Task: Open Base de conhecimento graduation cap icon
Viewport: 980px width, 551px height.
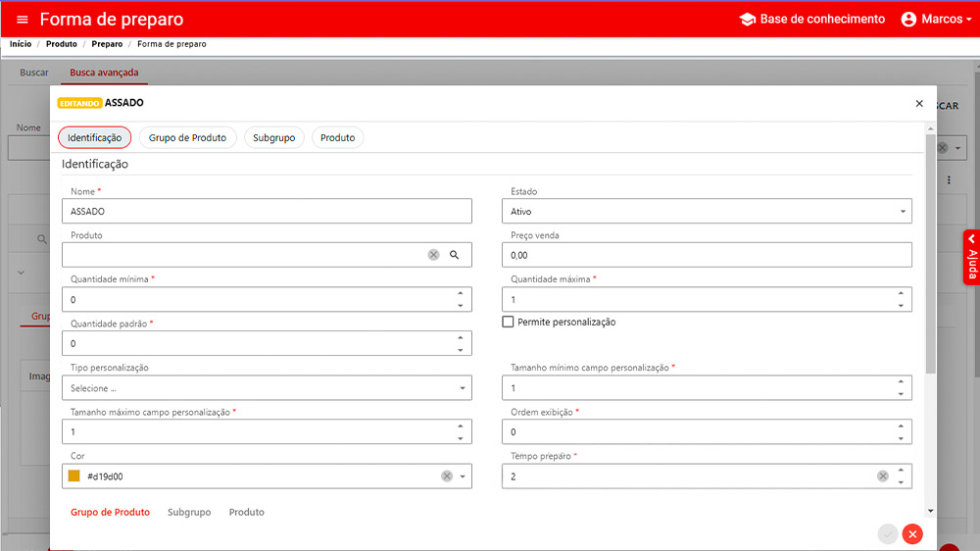Action: tap(747, 20)
